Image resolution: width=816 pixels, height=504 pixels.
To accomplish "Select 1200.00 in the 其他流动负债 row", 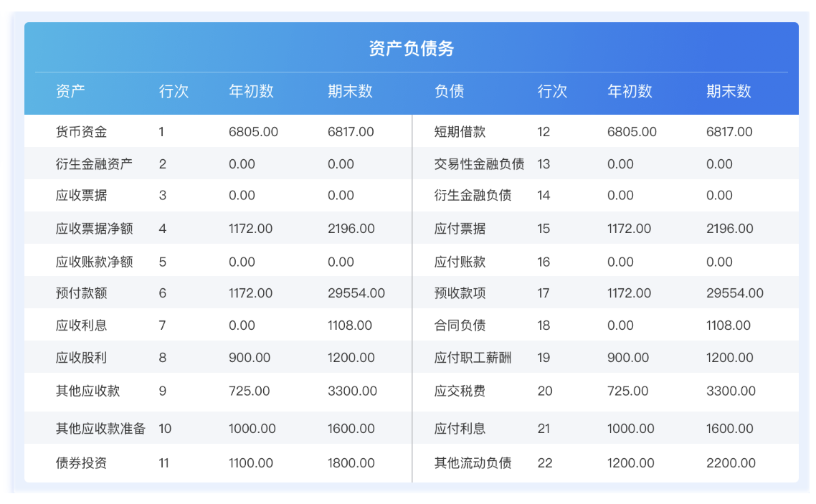I will tap(631, 462).
